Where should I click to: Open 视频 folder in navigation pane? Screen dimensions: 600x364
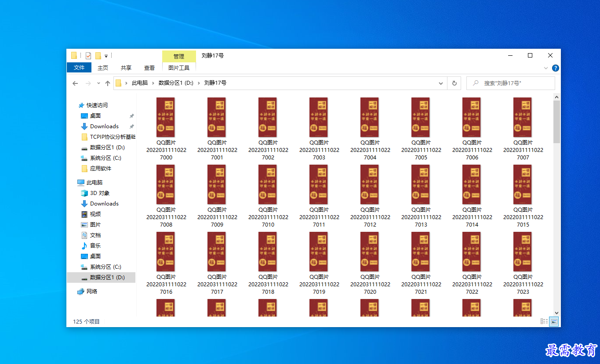pyautogui.click(x=95, y=214)
